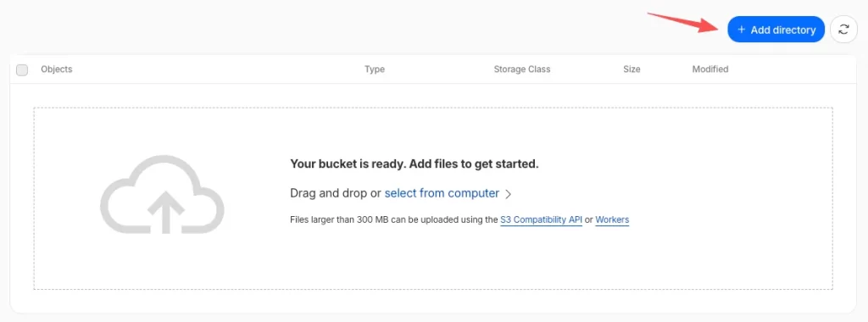
Task: Sort by the Objects column header
Action: click(57, 69)
